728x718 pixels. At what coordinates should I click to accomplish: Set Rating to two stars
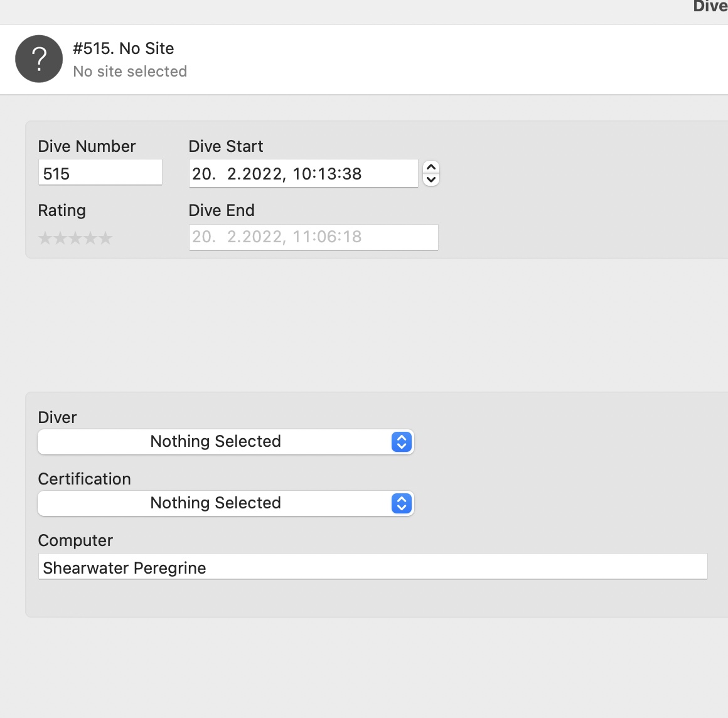[x=60, y=238]
